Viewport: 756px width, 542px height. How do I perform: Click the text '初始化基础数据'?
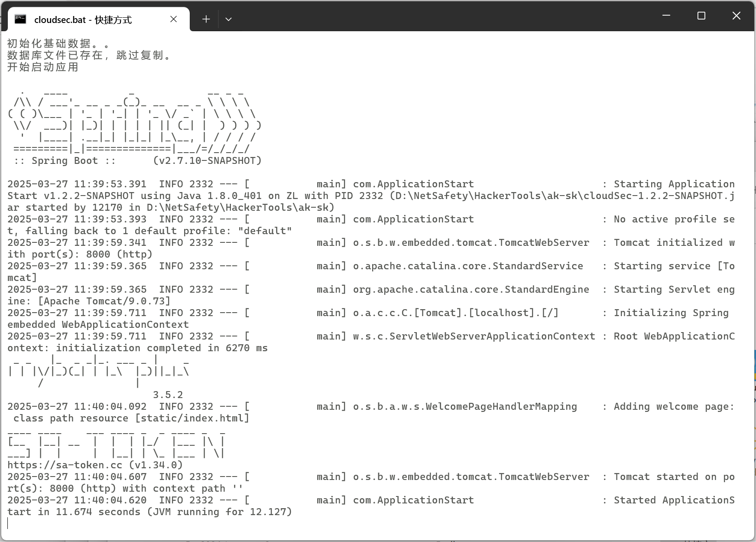[49, 44]
